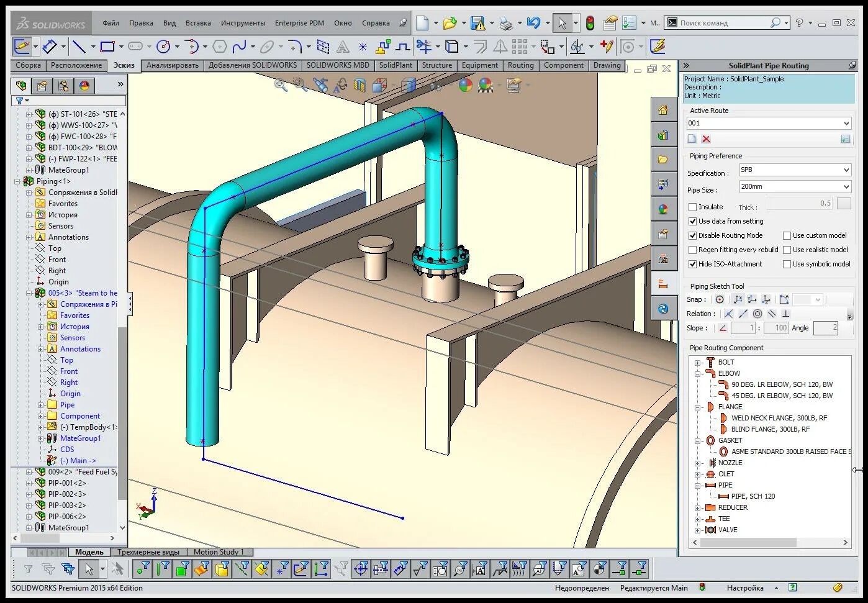
Task: Open the Pipe Size 200mm dropdown
Action: pos(795,186)
